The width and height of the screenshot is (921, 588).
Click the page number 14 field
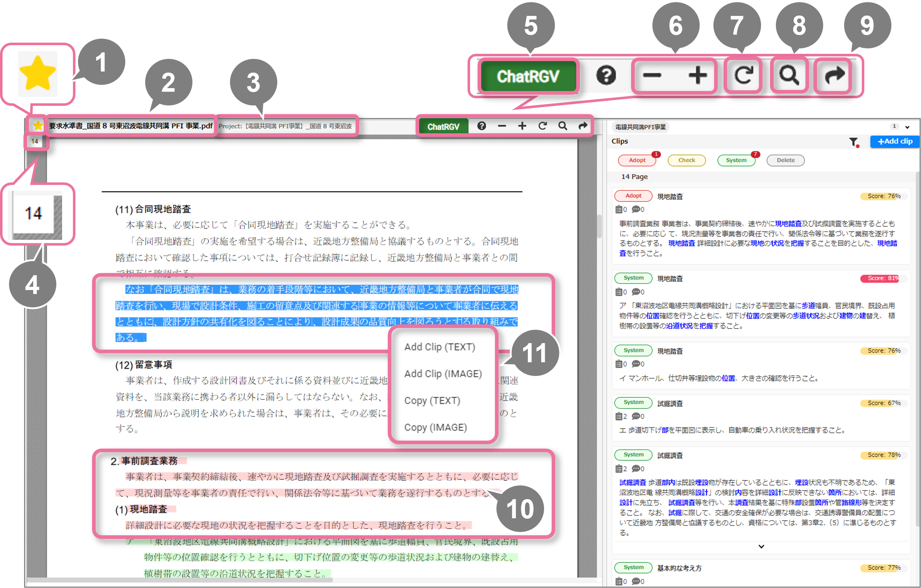[x=35, y=141]
